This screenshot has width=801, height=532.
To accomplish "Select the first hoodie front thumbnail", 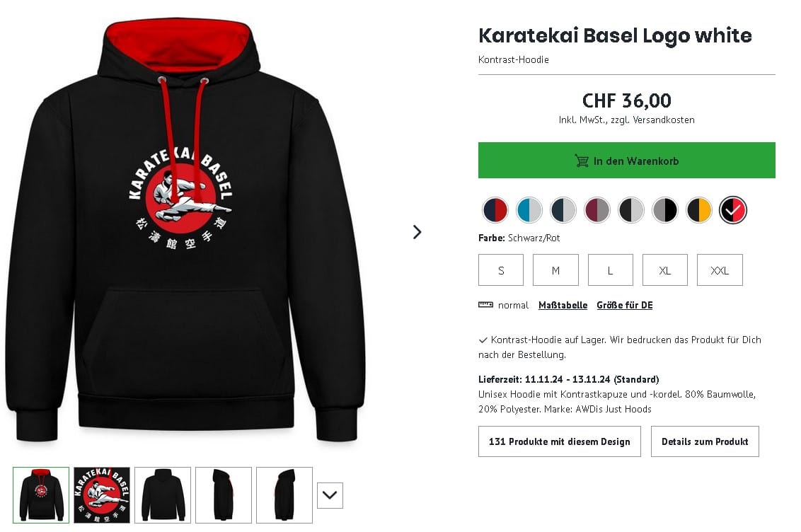I will click(41, 495).
